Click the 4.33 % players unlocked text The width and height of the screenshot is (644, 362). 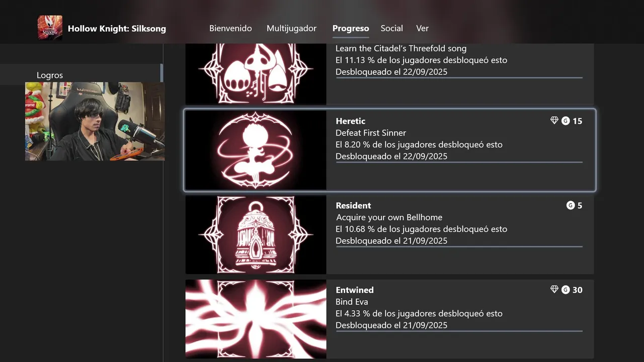tap(419, 314)
